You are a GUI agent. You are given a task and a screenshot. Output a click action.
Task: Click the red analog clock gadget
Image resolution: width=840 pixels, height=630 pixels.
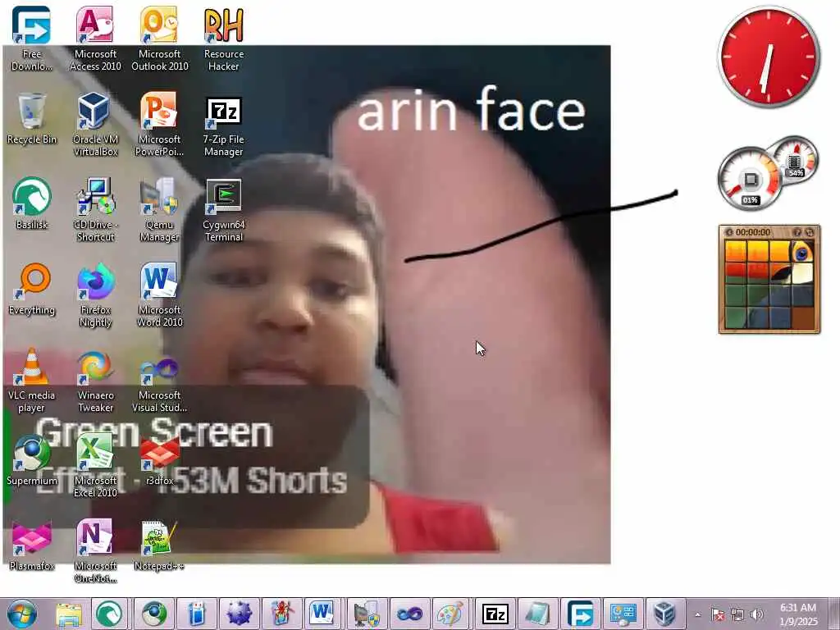pyautogui.click(x=769, y=57)
